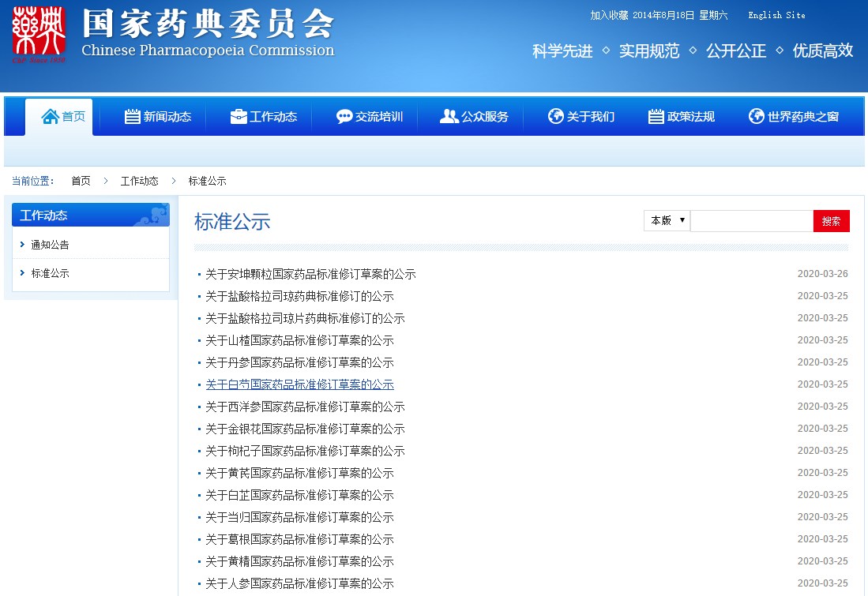Go to 工作动态 in the breadcrumb
Viewport: 868px width, 596px height.
(139, 181)
